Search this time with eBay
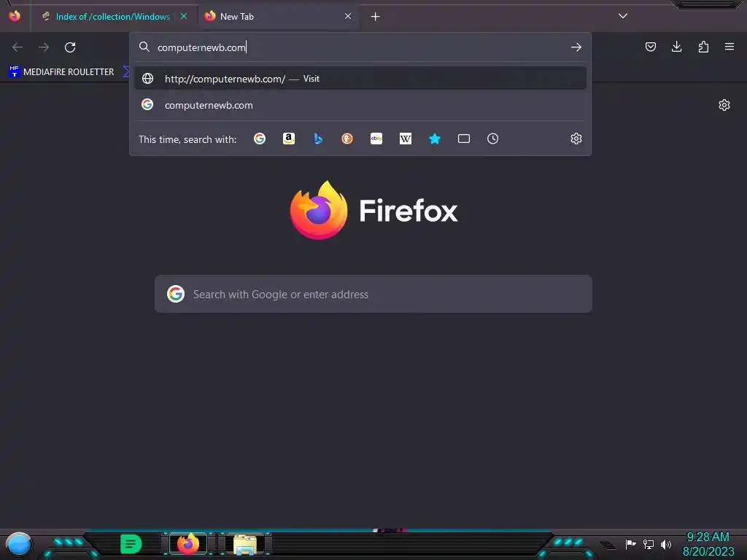747x560 pixels. point(376,139)
